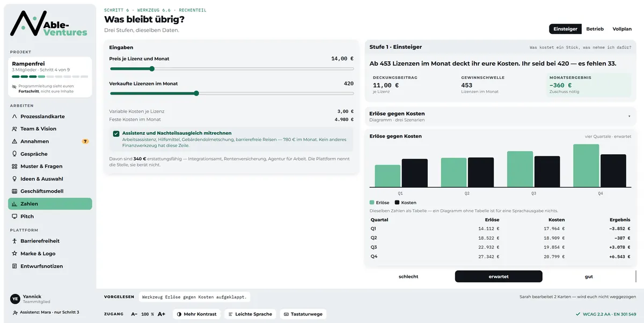Choose the schlecht scenario
The height and width of the screenshot is (323, 644).
click(x=408, y=276)
